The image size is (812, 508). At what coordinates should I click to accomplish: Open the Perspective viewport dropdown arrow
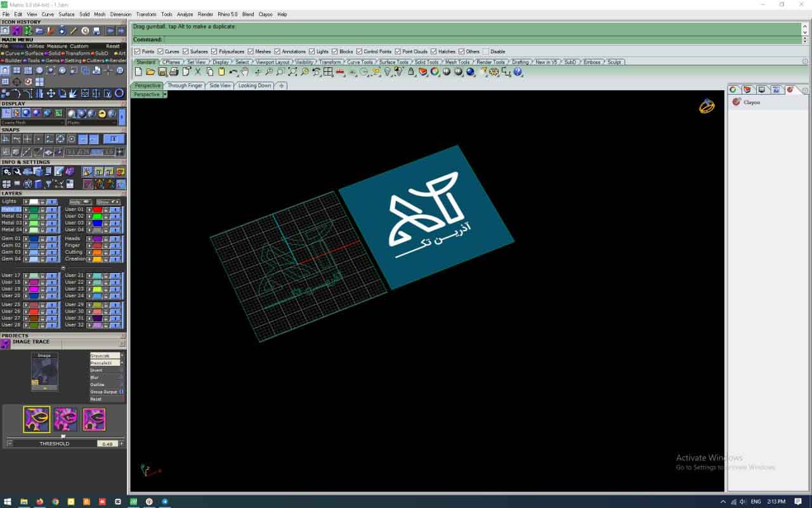(164, 95)
